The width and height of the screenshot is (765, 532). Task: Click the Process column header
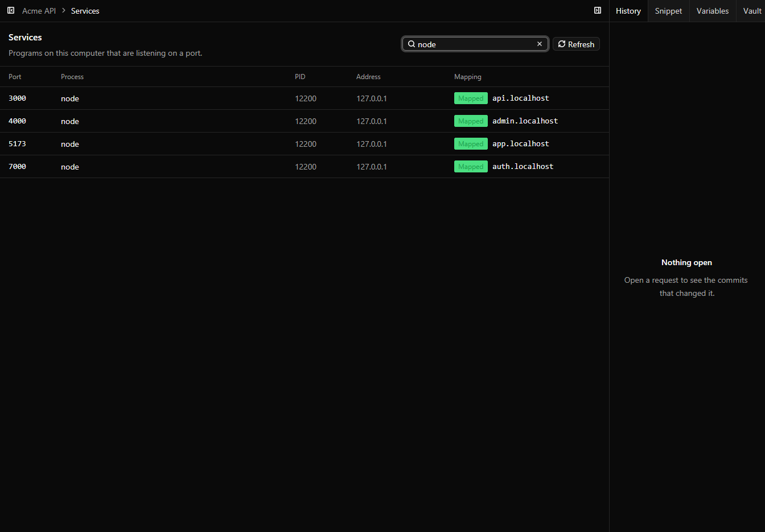pos(72,77)
